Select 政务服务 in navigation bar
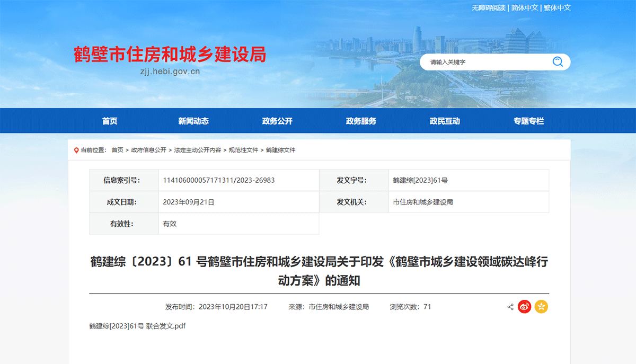The width and height of the screenshot is (636, 364). pos(361,121)
